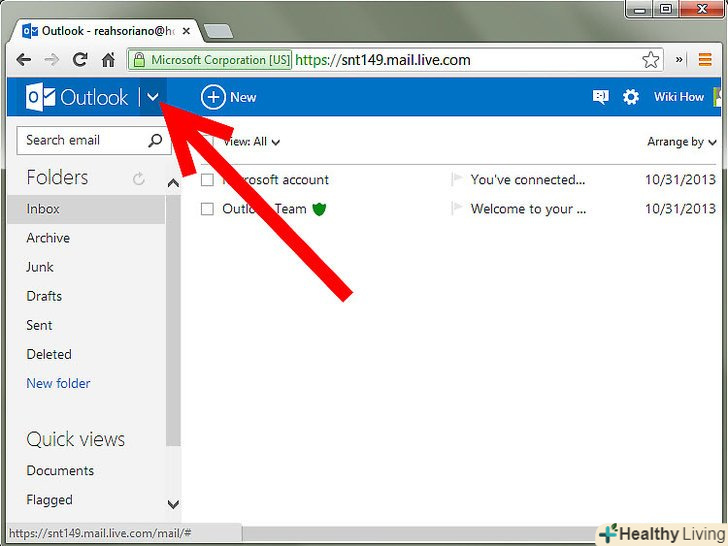Open a new browser tab
Image resolution: width=728 pixels, height=546 pixels.
pos(218,31)
